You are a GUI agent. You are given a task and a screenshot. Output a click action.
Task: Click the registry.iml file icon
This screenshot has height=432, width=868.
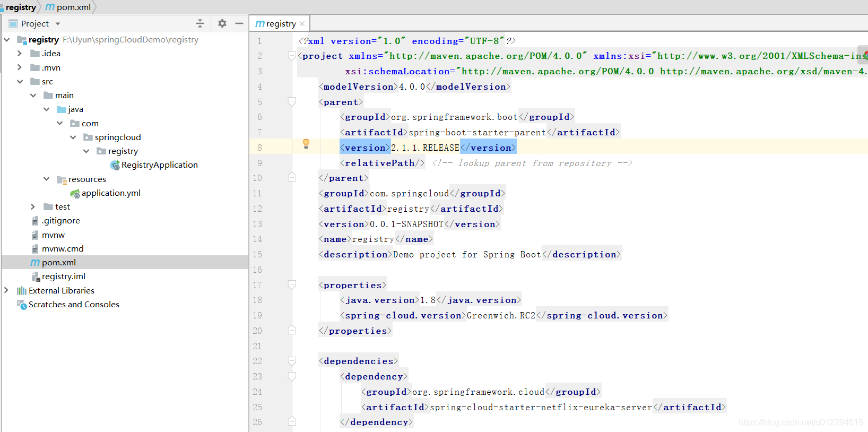36,277
